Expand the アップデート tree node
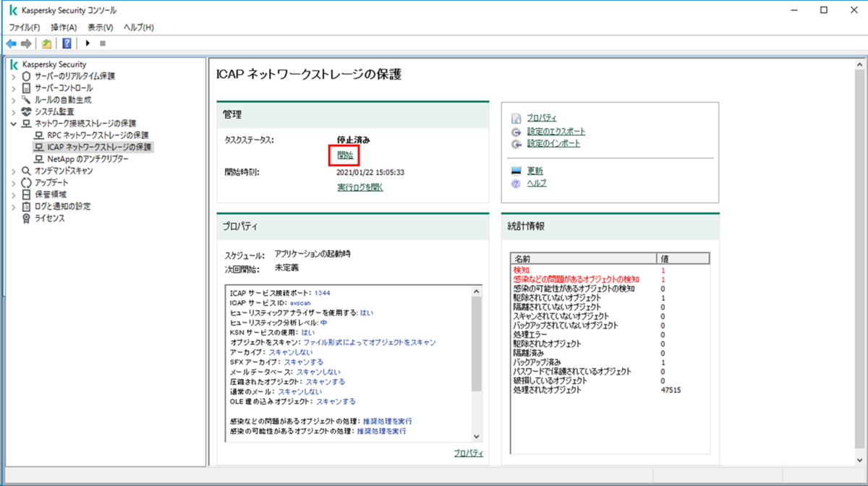Screen dimensions: 868x486 point(14,182)
